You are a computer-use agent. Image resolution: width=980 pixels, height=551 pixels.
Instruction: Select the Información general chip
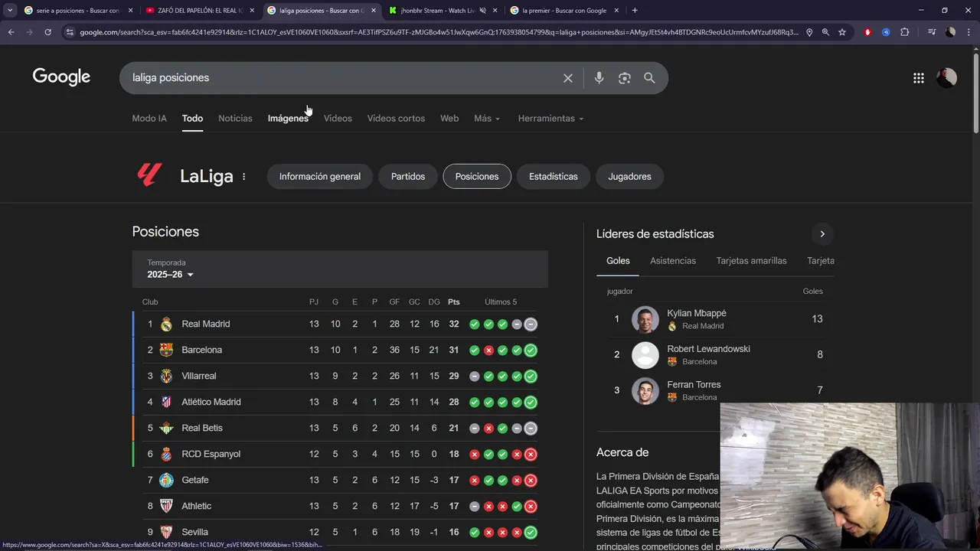tap(320, 176)
